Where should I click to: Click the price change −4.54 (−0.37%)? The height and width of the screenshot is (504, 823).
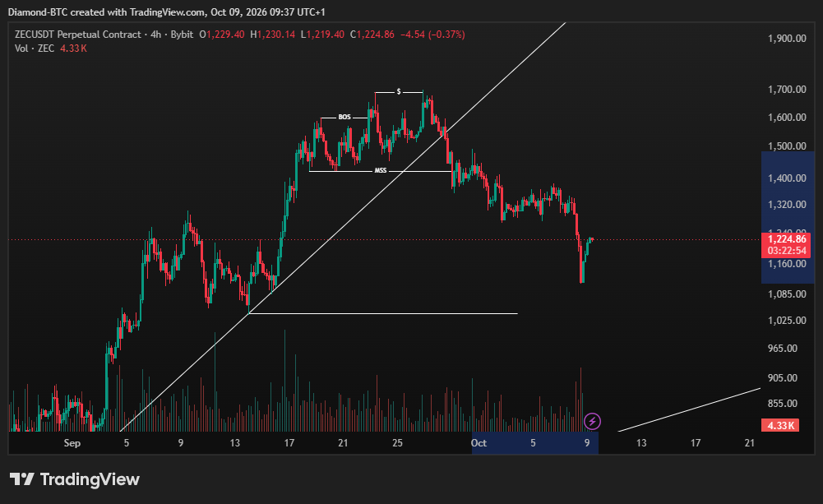(432, 35)
